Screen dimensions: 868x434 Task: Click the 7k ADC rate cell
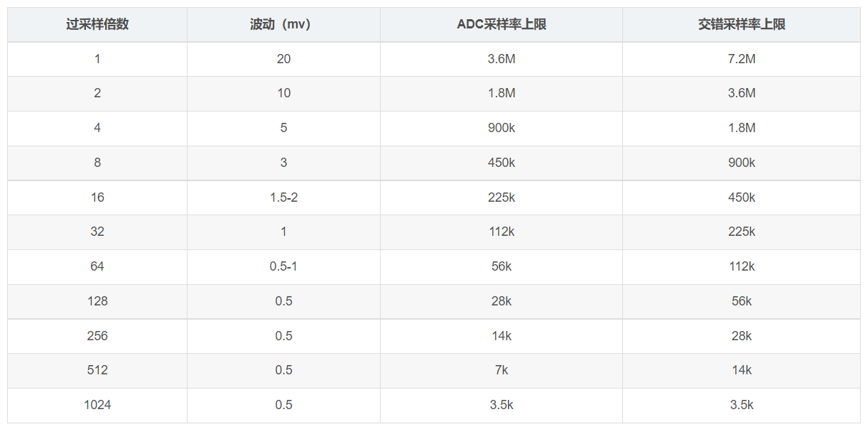pyautogui.click(x=501, y=370)
